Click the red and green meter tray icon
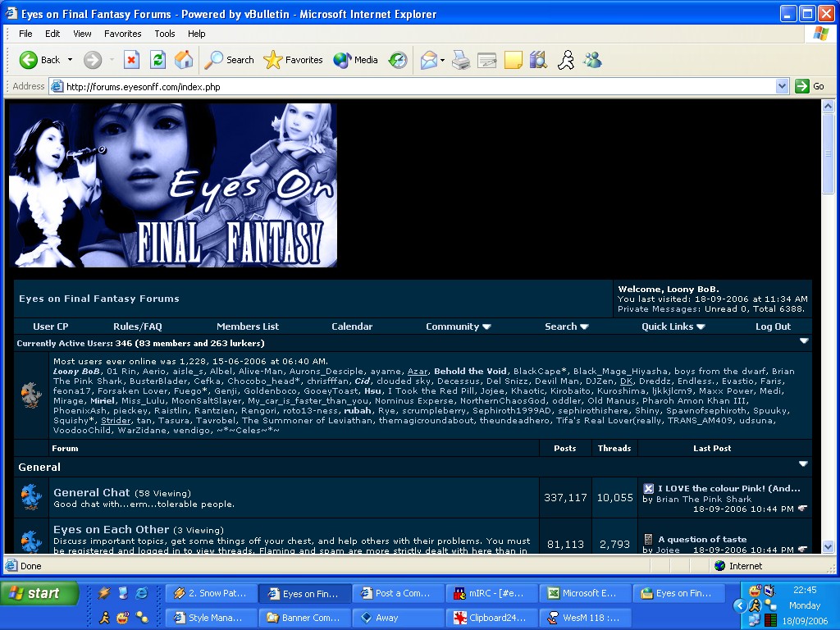 tap(770, 620)
